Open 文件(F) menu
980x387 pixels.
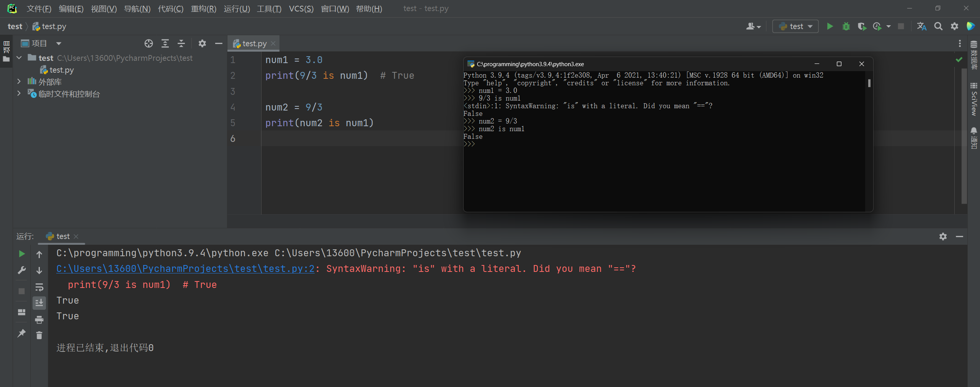[39, 8]
